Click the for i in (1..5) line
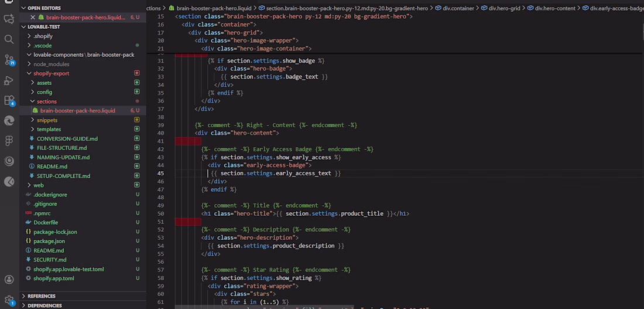644x309 pixels. click(x=255, y=302)
